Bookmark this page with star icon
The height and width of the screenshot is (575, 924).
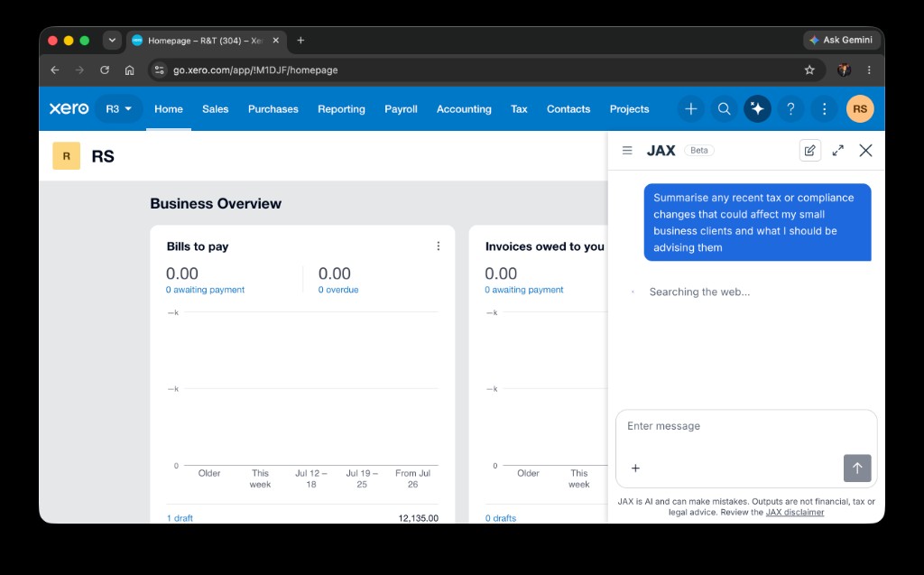pyautogui.click(x=809, y=70)
